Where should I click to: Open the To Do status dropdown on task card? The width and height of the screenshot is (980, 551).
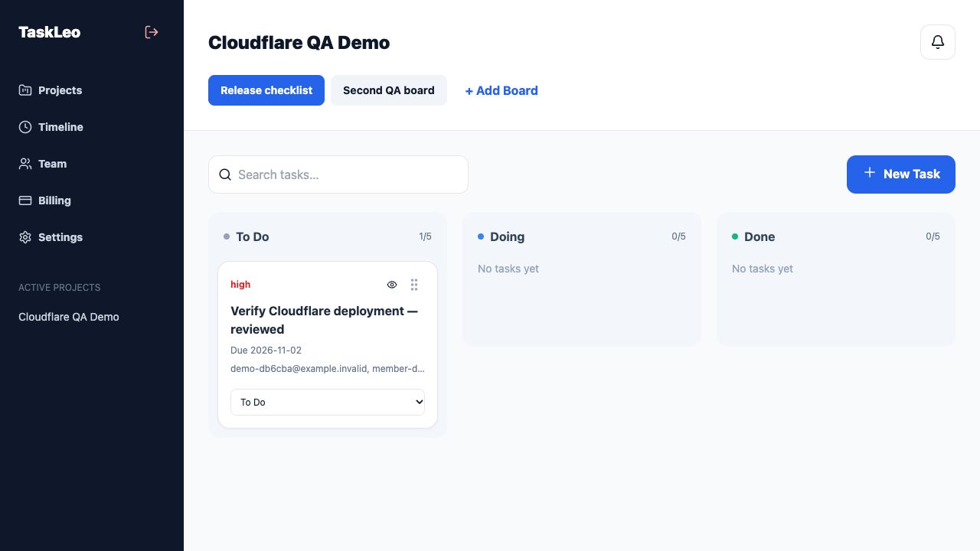(328, 402)
